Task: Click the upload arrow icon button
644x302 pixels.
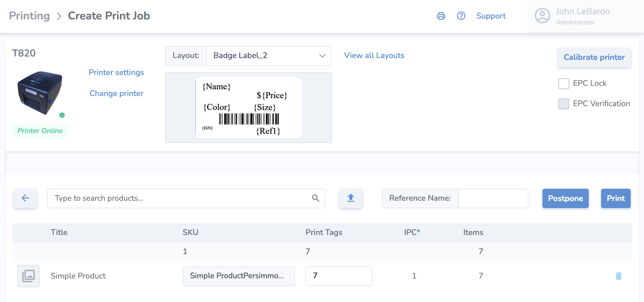Action: 351,198
